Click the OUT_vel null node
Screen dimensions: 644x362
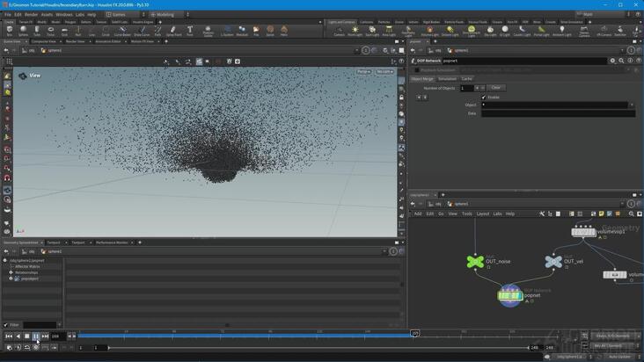(553, 261)
